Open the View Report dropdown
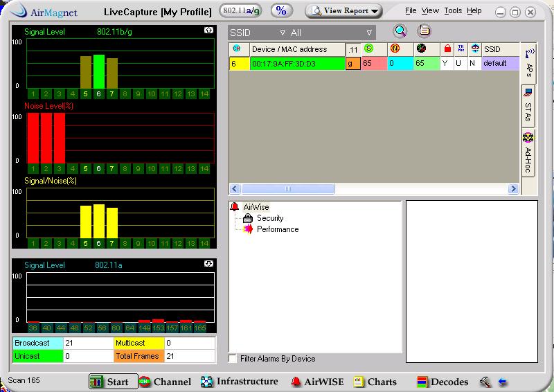Screen dimensions: 554x392 point(344,11)
